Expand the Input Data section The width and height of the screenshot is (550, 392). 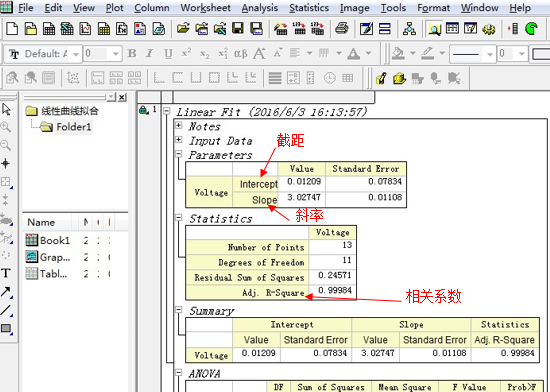179,140
